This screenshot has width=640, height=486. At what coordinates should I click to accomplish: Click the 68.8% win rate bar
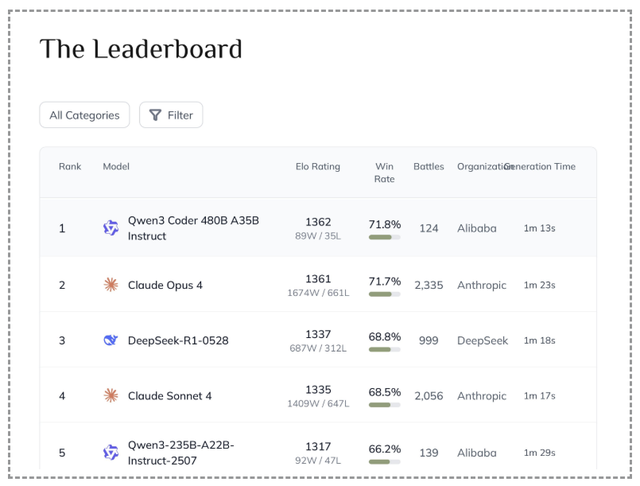(x=384, y=350)
